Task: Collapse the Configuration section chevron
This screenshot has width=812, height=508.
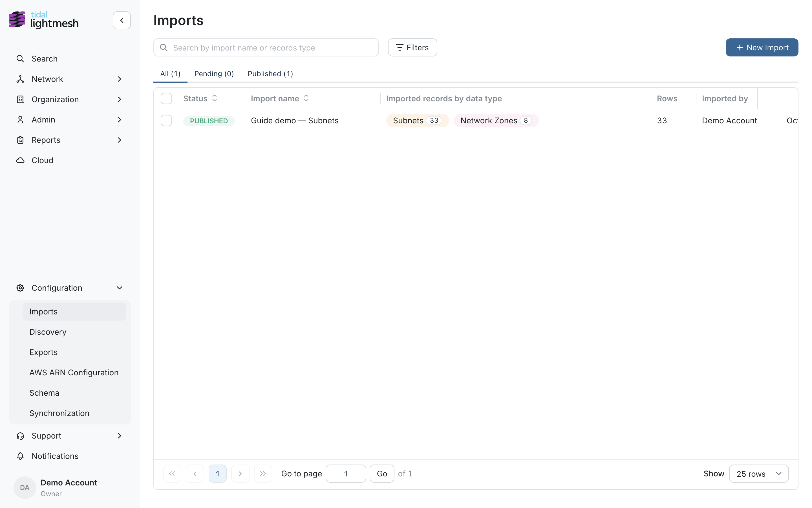Action: 120,288
